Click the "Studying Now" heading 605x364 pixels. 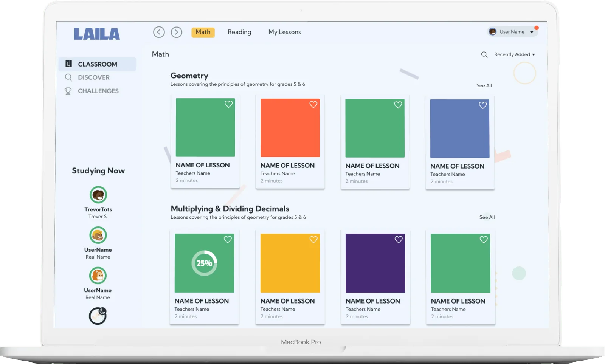coord(98,171)
